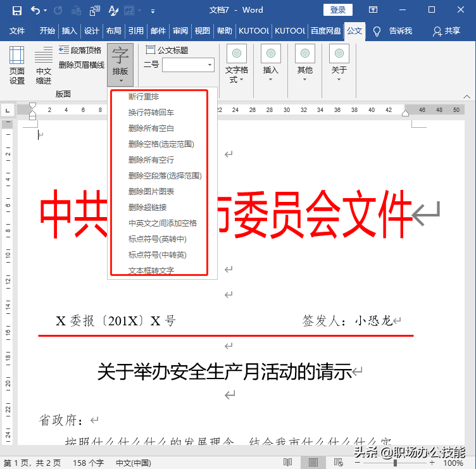Select the 公文 ribbon tab
Viewport: 476px width, 469px height.
tap(354, 31)
